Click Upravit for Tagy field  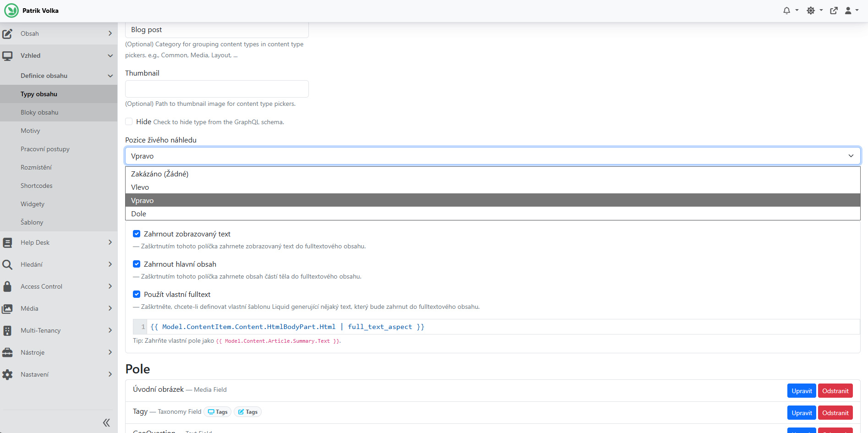(802, 413)
